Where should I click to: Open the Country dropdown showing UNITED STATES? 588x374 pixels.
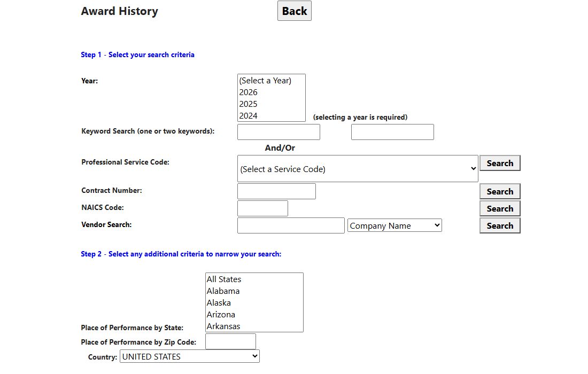pos(190,356)
